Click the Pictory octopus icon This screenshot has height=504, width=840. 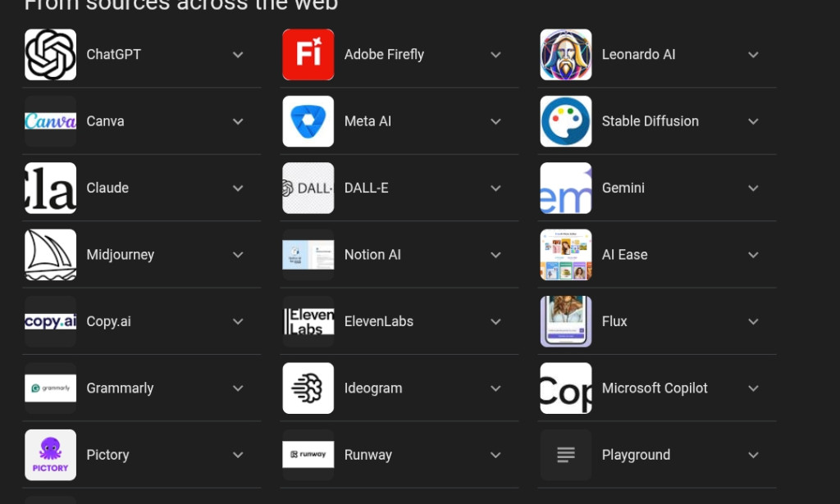[50, 455]
